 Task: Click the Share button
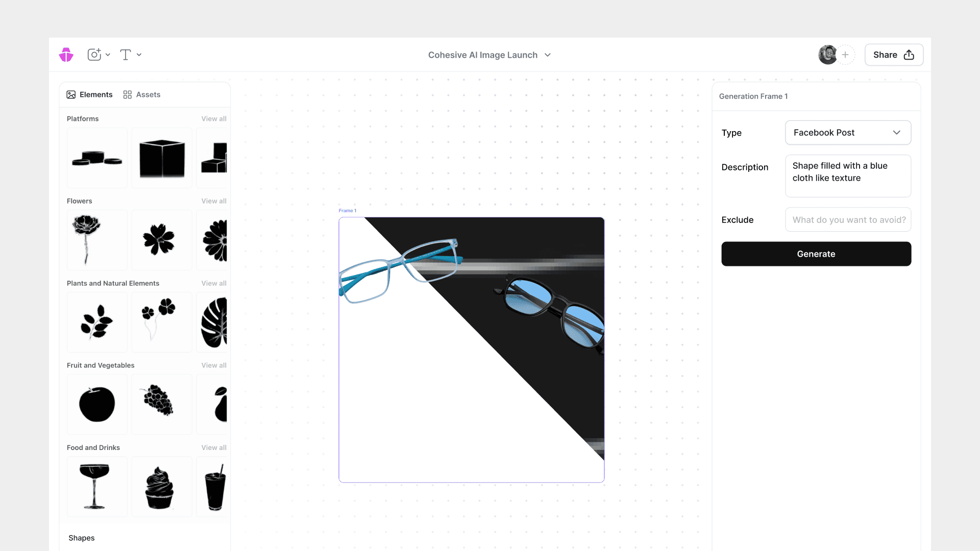pos(893,55)
